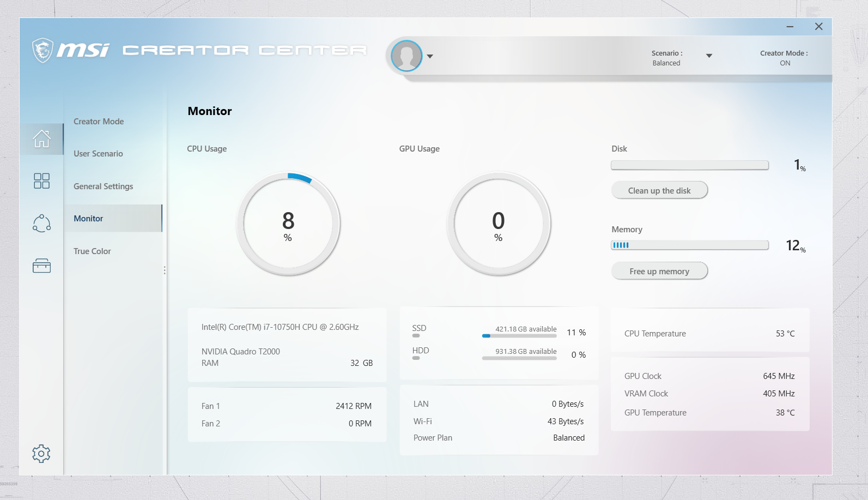Viewport: 868px width, 500px height.
Task: Click the HDD drive indicator icon
Action: pos(416,358)
